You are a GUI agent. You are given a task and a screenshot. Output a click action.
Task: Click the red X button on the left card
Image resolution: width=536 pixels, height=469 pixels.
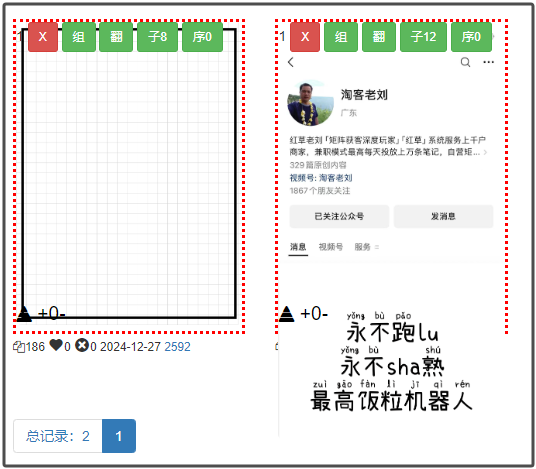coord(43,37)
